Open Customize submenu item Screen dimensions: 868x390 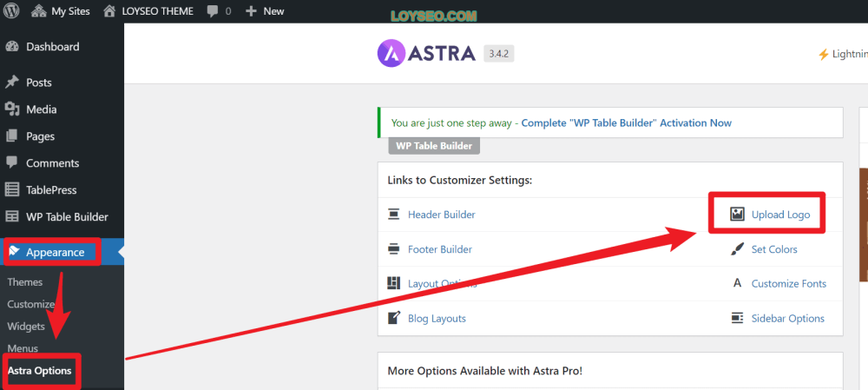(31, 304)
